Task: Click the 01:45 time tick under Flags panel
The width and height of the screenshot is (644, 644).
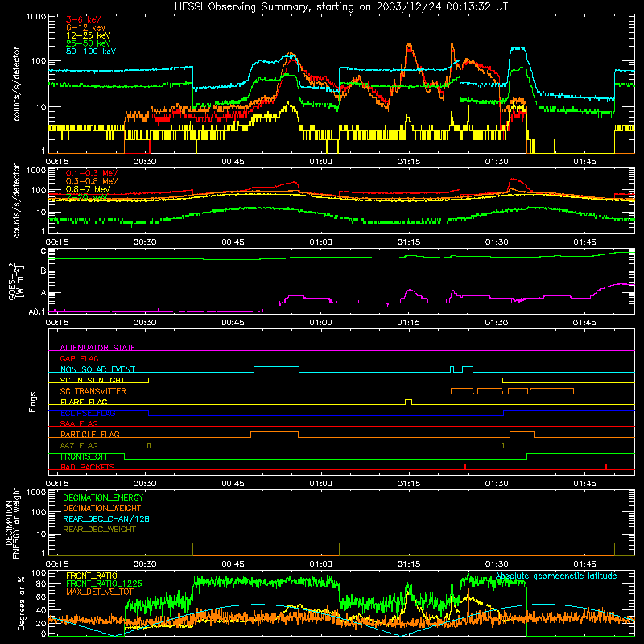Action: [585, 484]
